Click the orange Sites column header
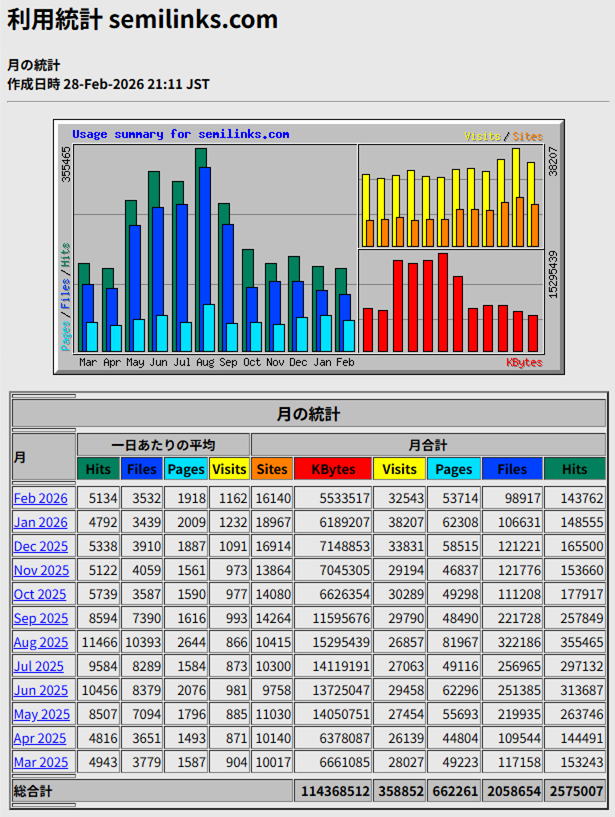The height and width of the screenshot is (817, 615). pyautogui.click(x=272, y=469)
